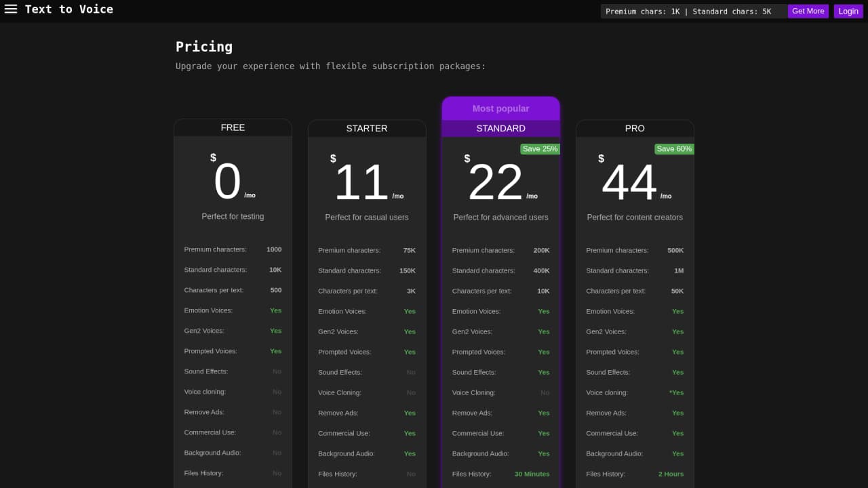Click the Get More button
Viewport: 868px width, 488px height.
pyautogui.click(x=808, y=11)
